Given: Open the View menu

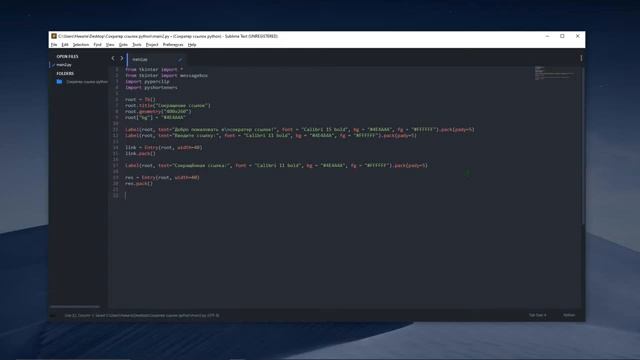Looking at the screenshot, I should pos(110,44).
